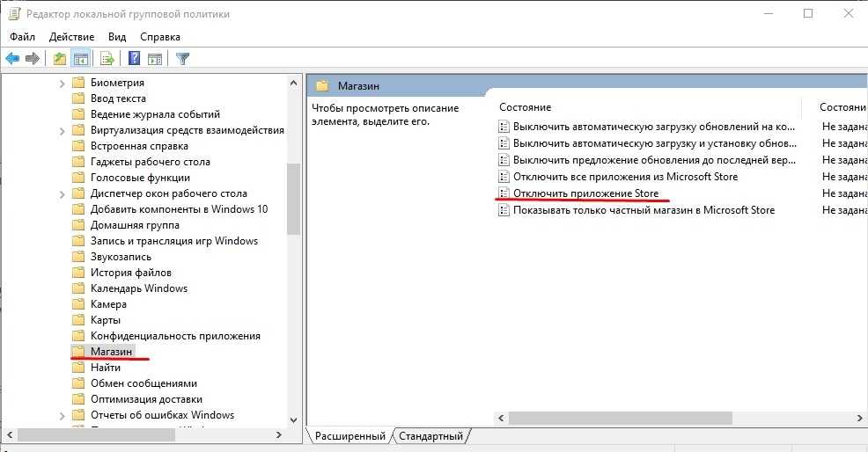Click the Filter funnel toolbar icon
This screenshot has height=452, width=868.
pos(183,58)
